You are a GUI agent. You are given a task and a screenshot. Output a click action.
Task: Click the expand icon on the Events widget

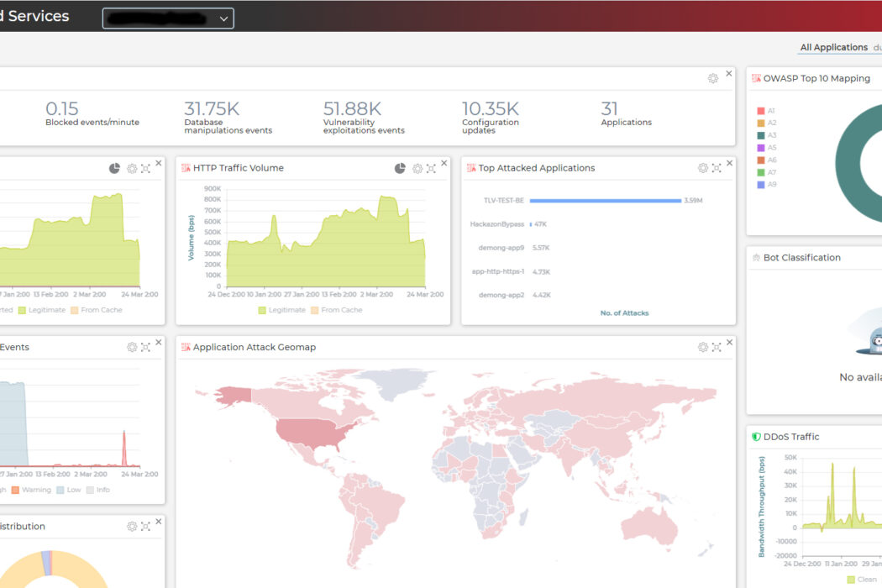(x=144, y=347)
